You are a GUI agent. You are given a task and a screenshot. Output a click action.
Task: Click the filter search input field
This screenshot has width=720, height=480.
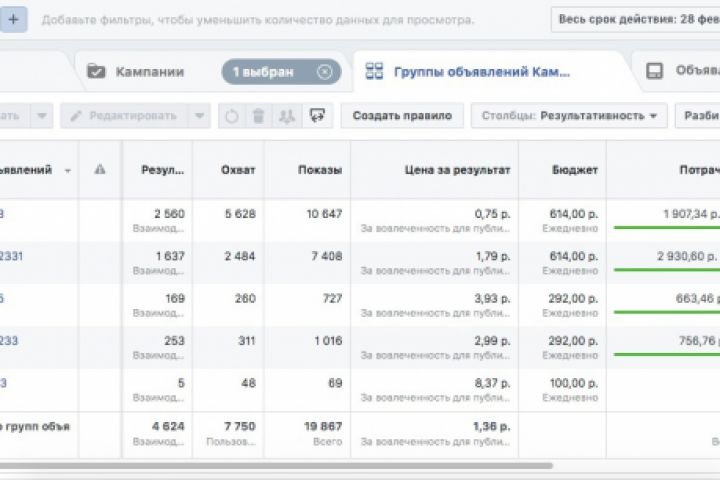[258, 20]
